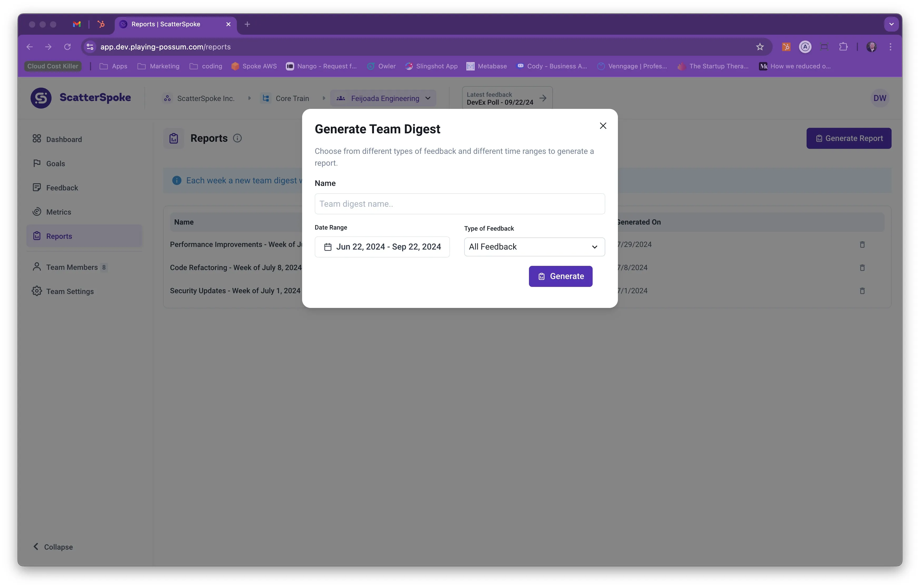
Task: Click the purple Generate button
Action: coord(561,276)
